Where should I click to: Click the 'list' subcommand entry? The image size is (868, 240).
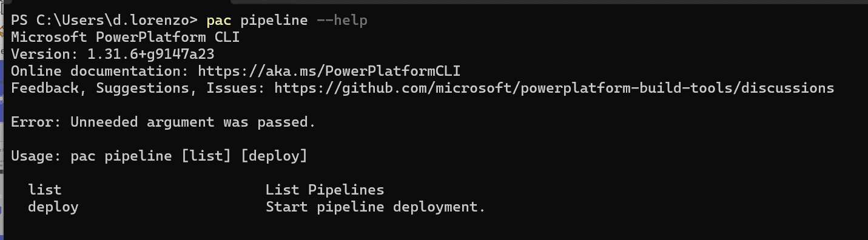pos(45,190)
